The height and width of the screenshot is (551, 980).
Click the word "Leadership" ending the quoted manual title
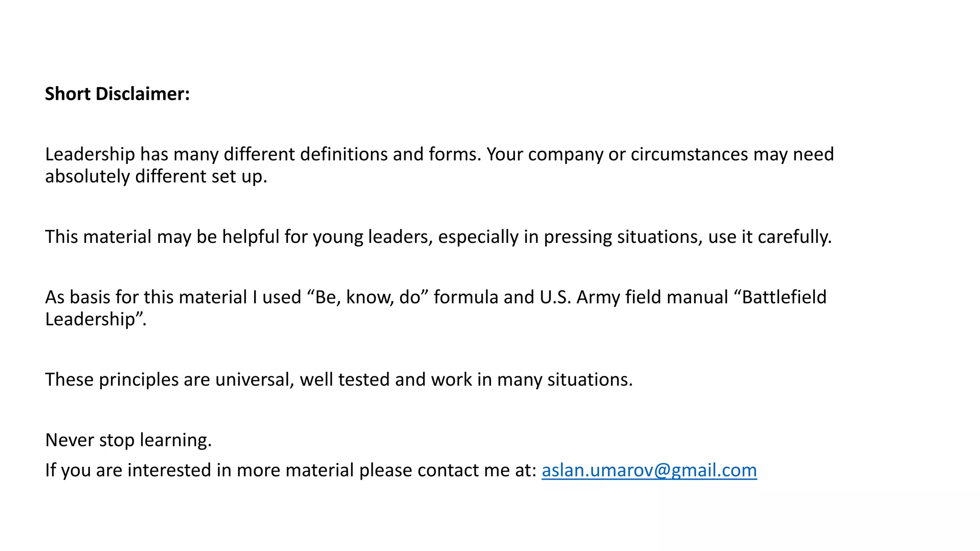point(90,319)
